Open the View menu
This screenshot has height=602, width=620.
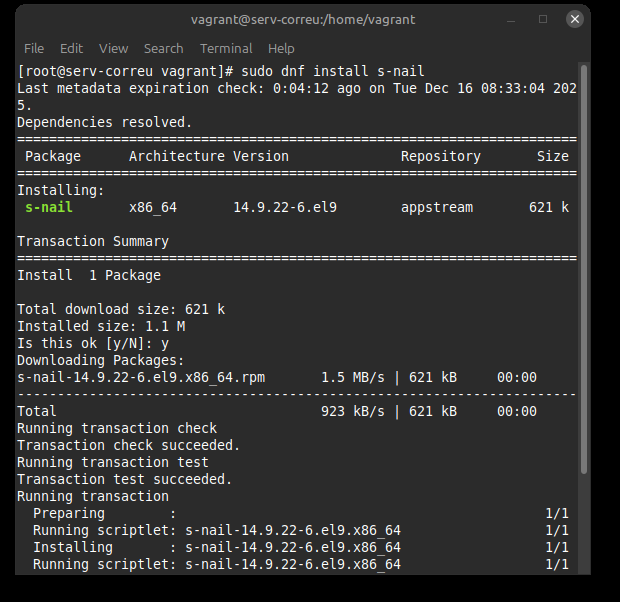(113, 48)
